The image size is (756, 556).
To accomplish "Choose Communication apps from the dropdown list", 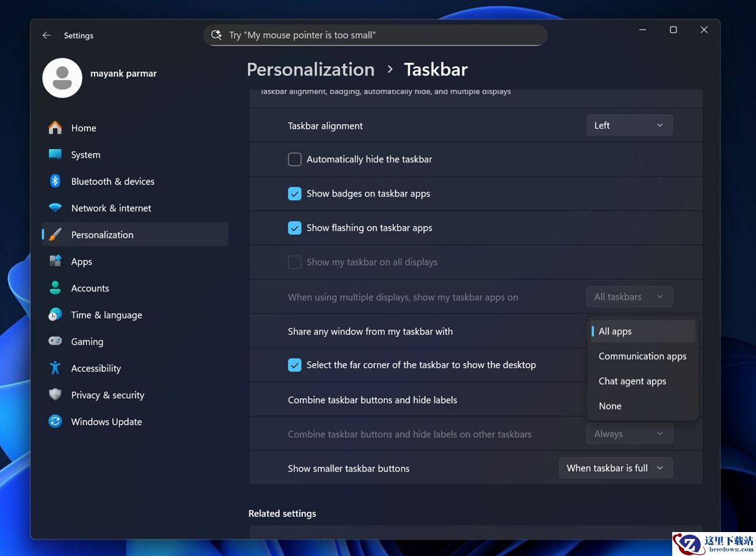I will 642,356.
